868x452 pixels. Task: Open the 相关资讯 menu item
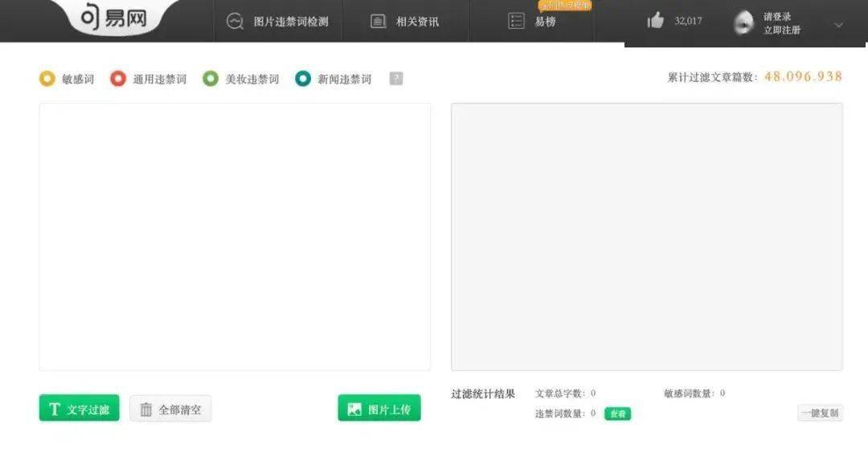417,22
